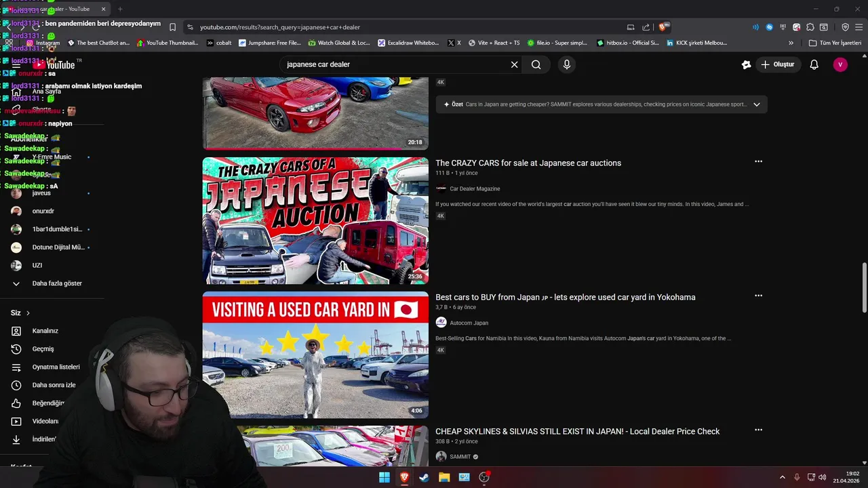Open the hitbox.io - Official Si... bookmark
Viewport: 868px width, 488px height.
click(627, 43)
